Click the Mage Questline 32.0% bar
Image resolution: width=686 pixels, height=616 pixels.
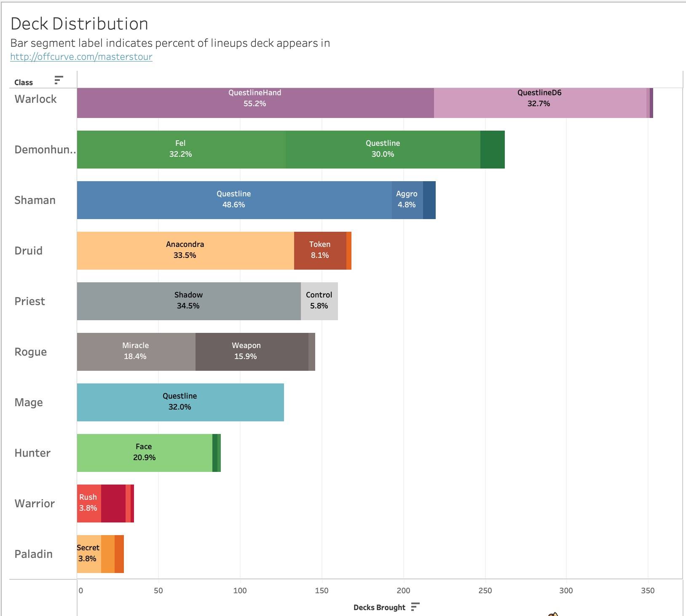(x=180, y=402)
